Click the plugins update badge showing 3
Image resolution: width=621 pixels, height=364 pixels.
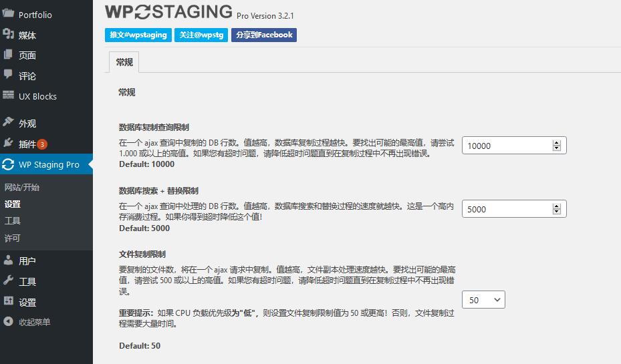(x=42, y=144)
